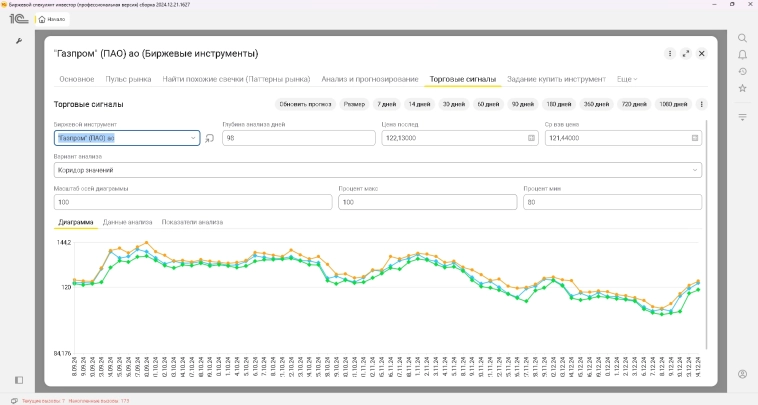Image resolution: width=758 pixels, height=405 pixels.
Task: Switch to the Анализ и прогнозирование tab
Action: coord(370,78)
